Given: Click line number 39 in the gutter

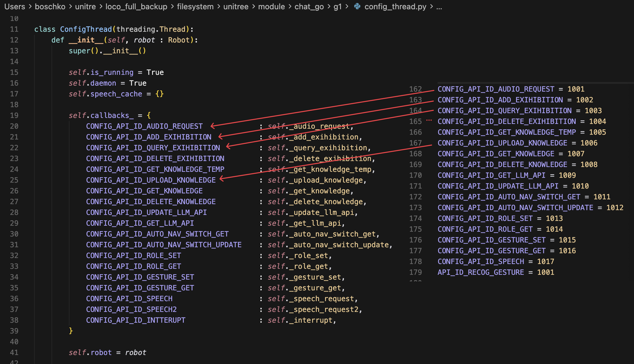Looking at the screenshot, I should coord(14,331).
